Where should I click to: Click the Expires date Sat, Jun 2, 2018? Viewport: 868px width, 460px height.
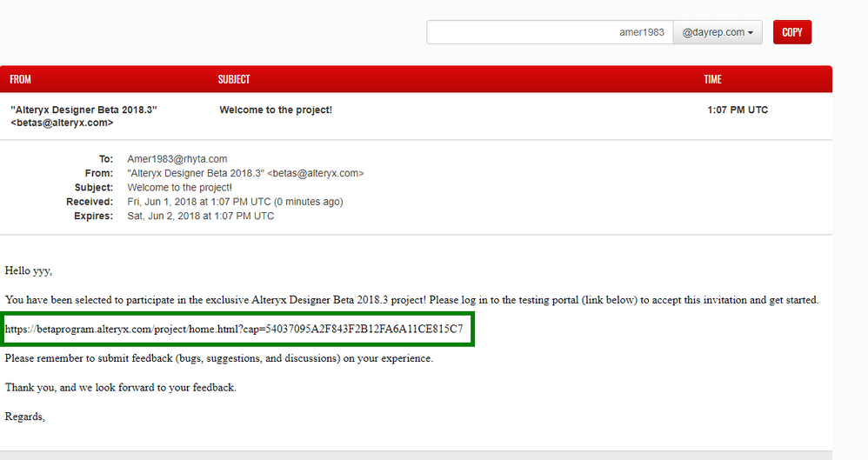(200, 216)
